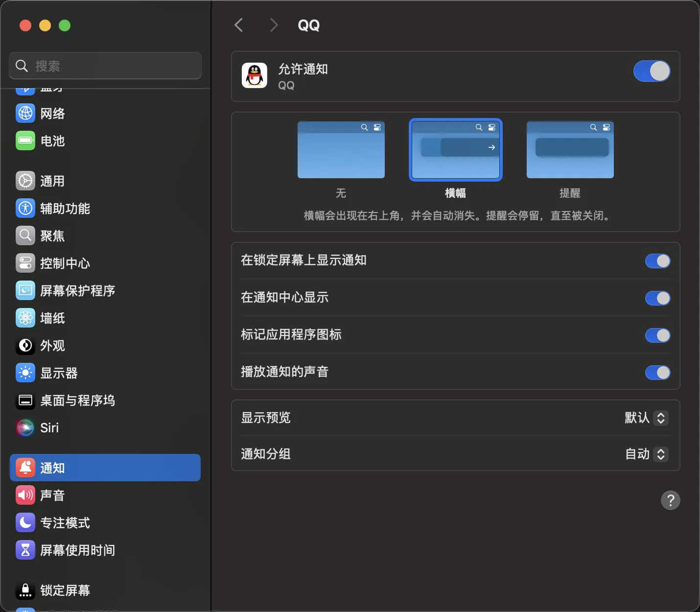Screen dimensions: 700x612
Task: Go back using the left chevron
Action: pyautogui.click(x=239, y=25)
